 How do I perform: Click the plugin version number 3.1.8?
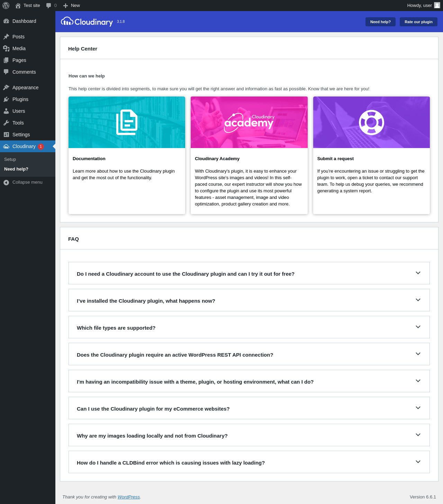121,21
